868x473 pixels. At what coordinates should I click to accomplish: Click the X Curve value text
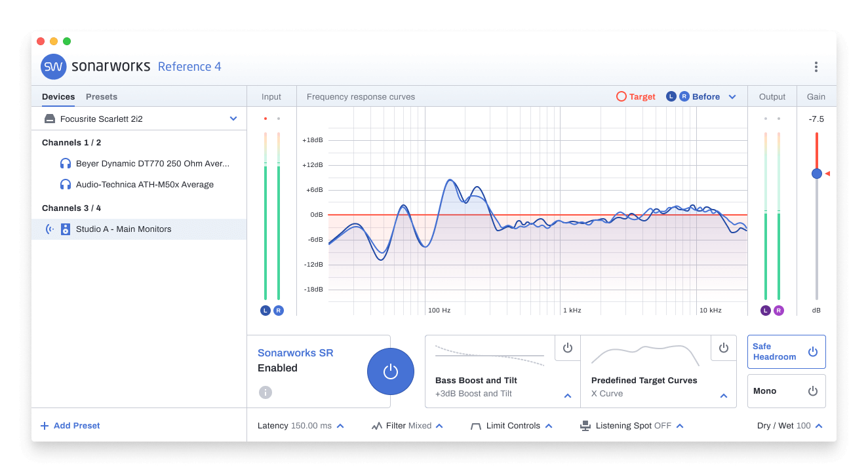coord(607,394)
